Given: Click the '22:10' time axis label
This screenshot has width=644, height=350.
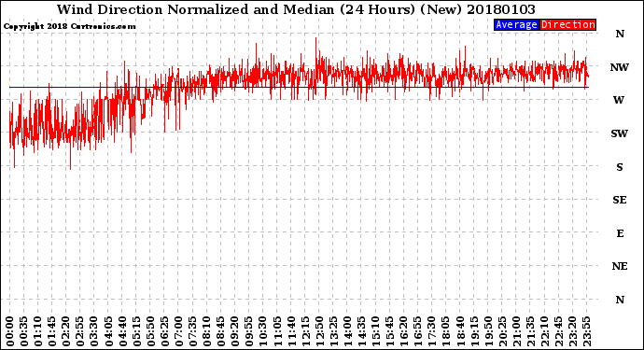Looking at the screenshot, I should 544,331.
